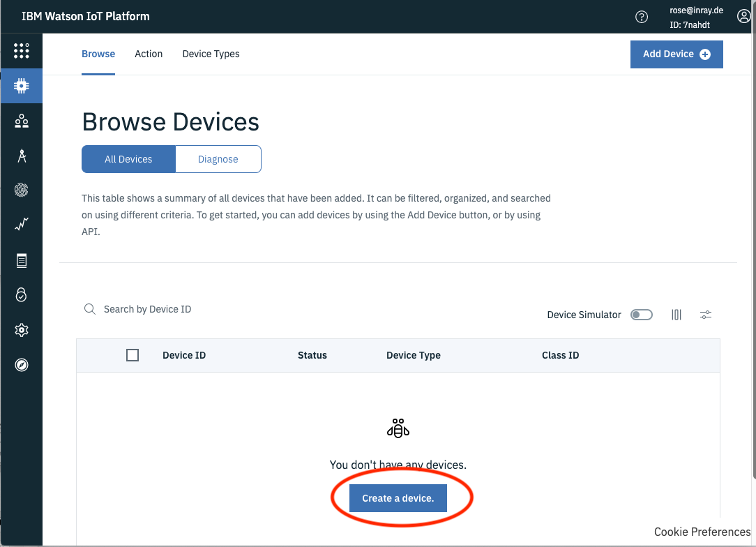Image resolution: width=756 pixels, height=547 pixels.
Task: Open the user account avatar icon
Action: tap(743, 15)
